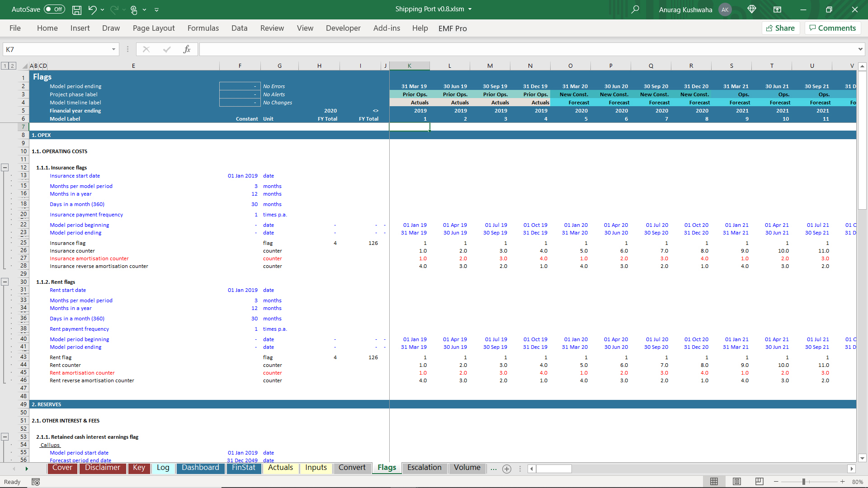868x488 pixels.
Task: Open the search magnifier in title bar
Action: tap(635, 9)
